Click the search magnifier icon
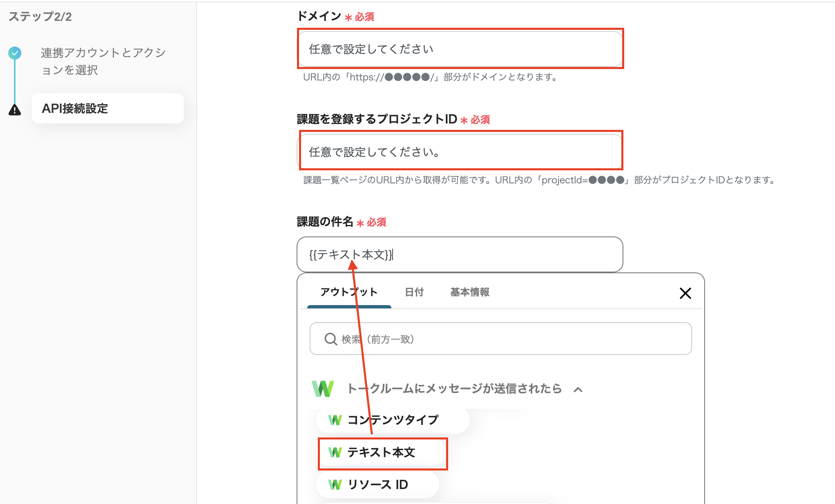Screen dimensions: 835x504 (x=330, y=339)
